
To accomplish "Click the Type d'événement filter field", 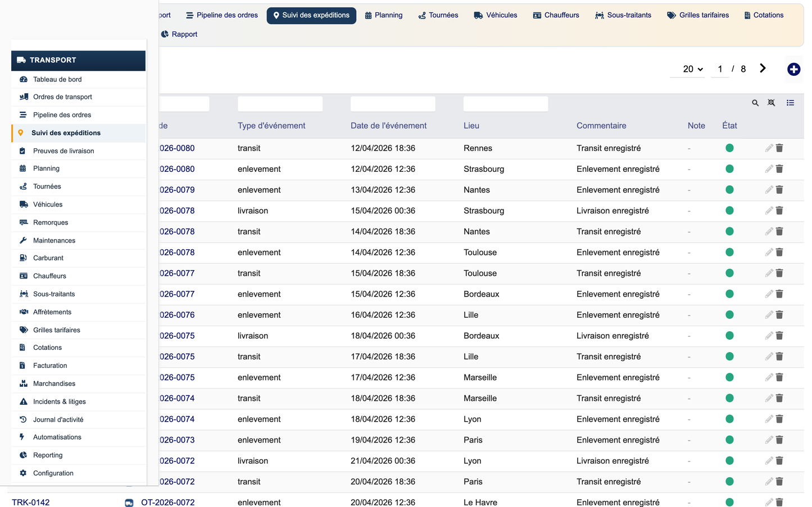I will pos(280,104).
